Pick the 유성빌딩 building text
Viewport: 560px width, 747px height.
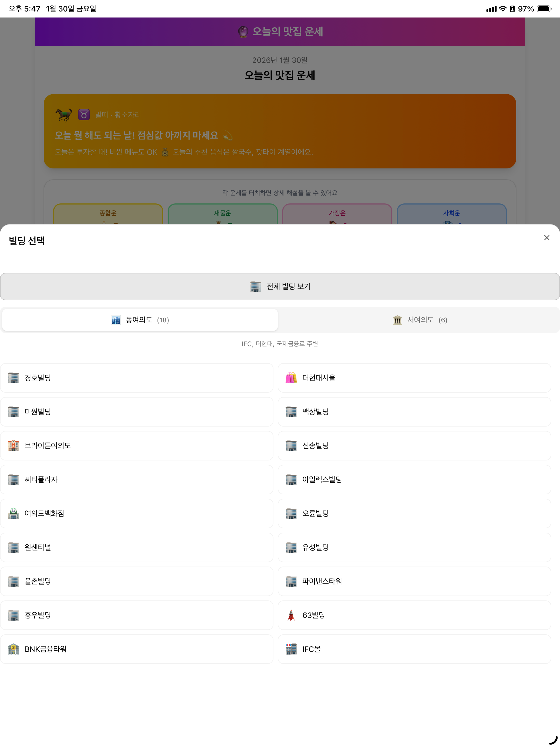pos(316,547)
